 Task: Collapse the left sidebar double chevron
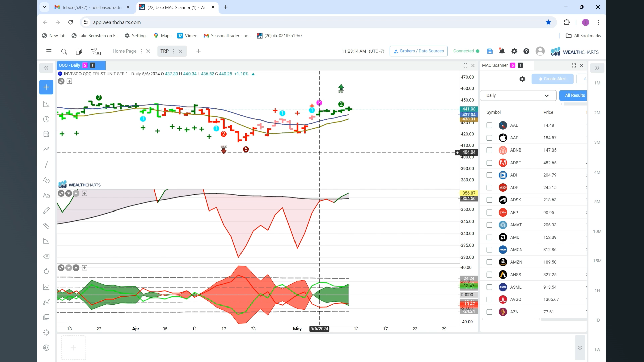(x=46, y=68)
